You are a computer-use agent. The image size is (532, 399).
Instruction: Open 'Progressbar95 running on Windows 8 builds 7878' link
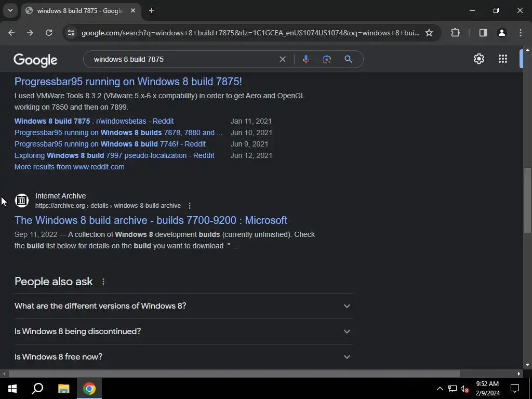119,132
